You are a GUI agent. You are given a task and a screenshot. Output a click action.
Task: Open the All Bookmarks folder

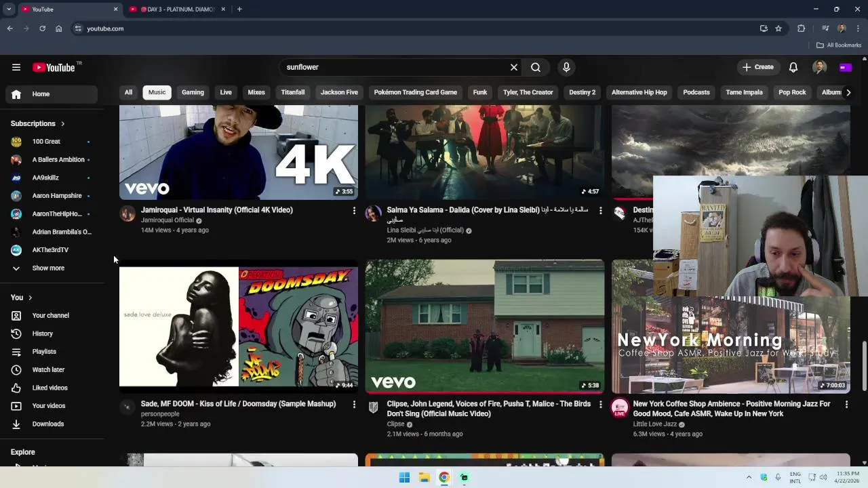tap(839, 45)
